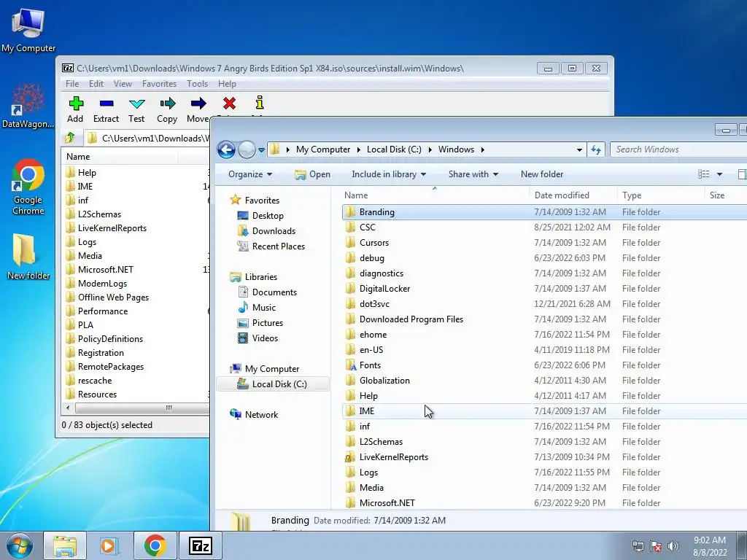The height and width of the screenshot is (560, 747).
Task: Sort by the Type column header
Action: click(x=661, y=195)
